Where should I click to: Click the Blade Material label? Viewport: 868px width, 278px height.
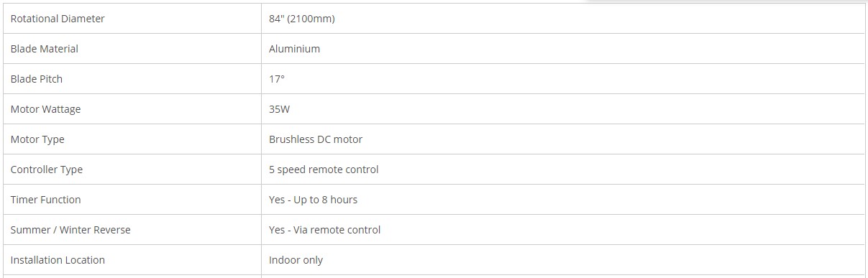pos(45,49)
